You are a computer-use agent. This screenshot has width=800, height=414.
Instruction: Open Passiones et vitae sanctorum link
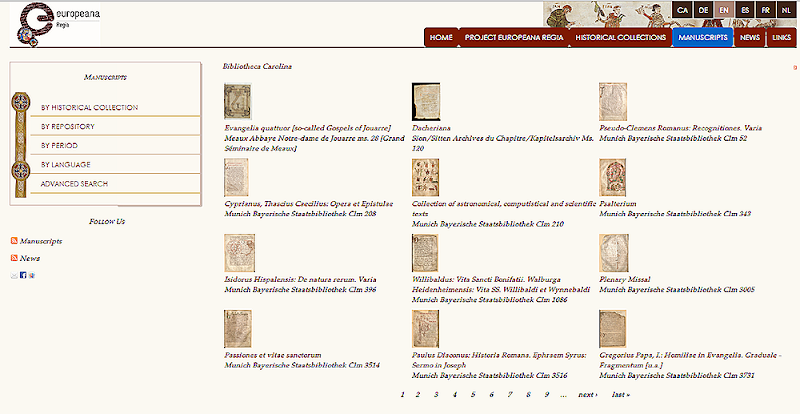click(273, 355)
